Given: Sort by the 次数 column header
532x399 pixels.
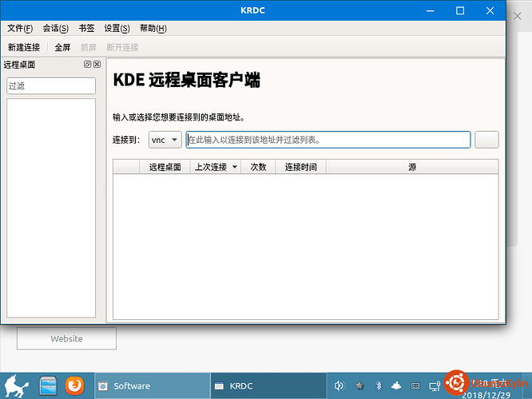Looking at the screenshot, I should 258,167.
